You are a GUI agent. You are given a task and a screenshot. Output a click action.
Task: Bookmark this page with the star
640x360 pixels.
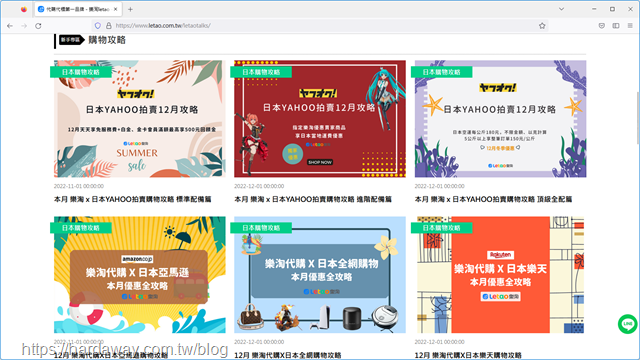(542, 26)
